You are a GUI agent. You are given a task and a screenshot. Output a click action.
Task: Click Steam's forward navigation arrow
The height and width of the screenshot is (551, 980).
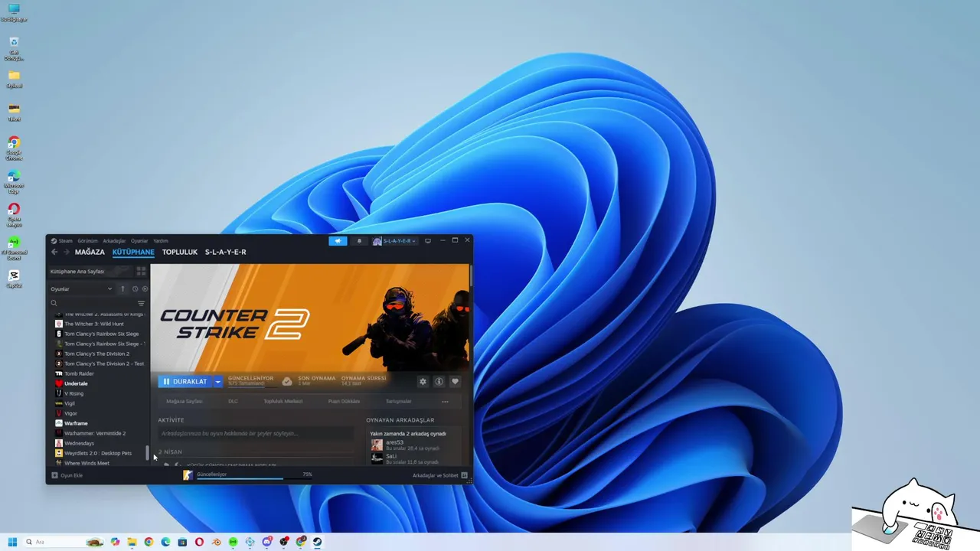click(66, 252)
